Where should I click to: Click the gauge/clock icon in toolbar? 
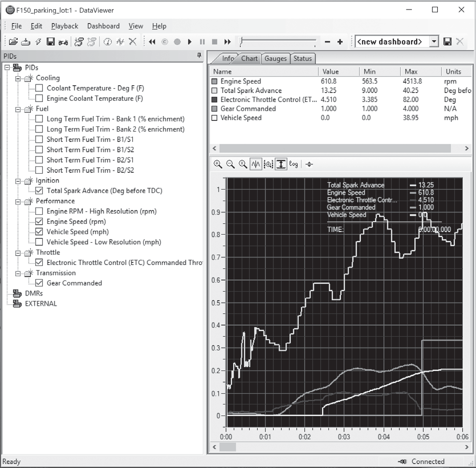107,42
